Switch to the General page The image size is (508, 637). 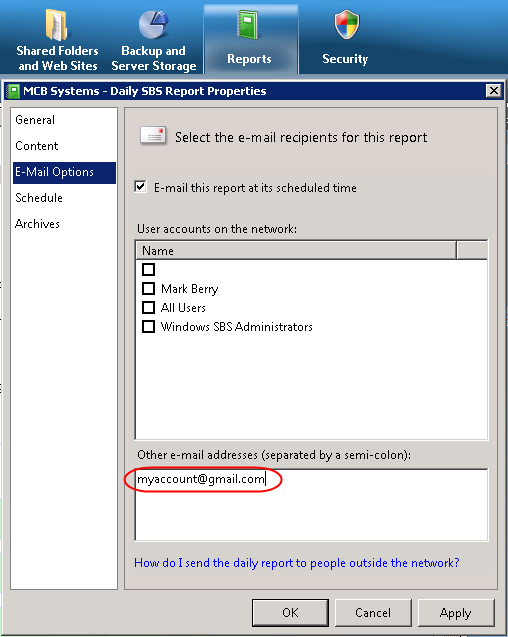tap(35, 120)
